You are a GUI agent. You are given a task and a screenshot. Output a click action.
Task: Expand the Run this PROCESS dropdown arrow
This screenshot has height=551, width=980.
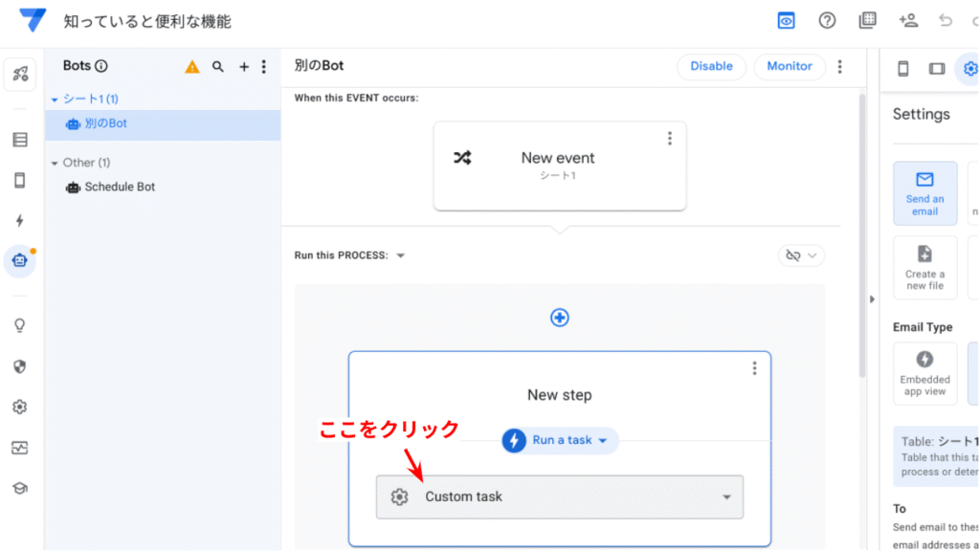pos(401,254)
